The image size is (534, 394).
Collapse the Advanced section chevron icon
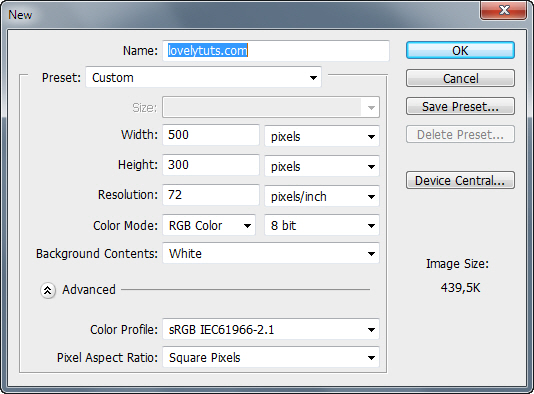coord(48,290)
